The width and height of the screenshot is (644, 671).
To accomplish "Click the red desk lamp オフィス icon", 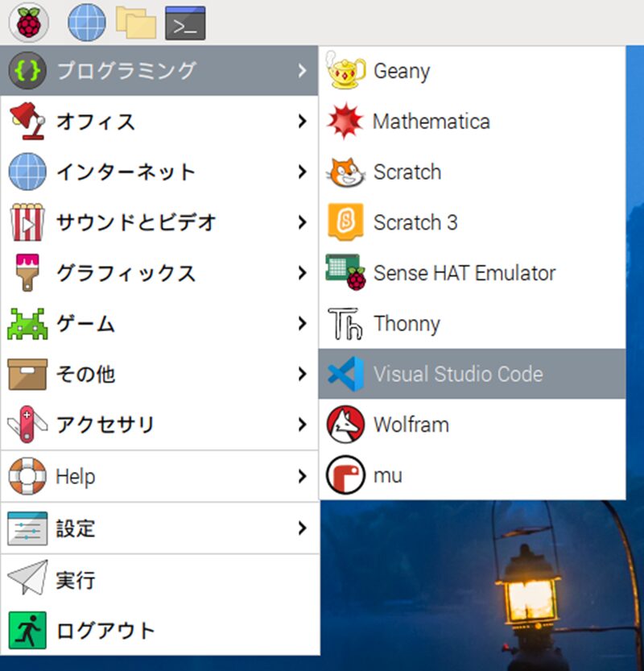I will (x=27, y=121).
